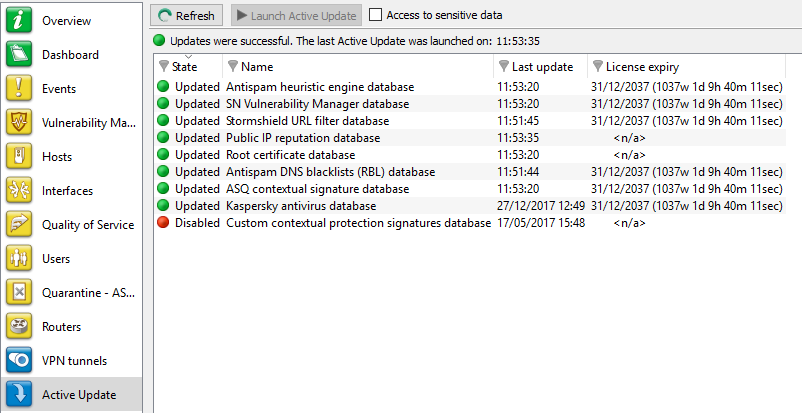Click n/a license cell of Root certificate row
Viewport: 802px width, 413px height.
click(630, 155)
